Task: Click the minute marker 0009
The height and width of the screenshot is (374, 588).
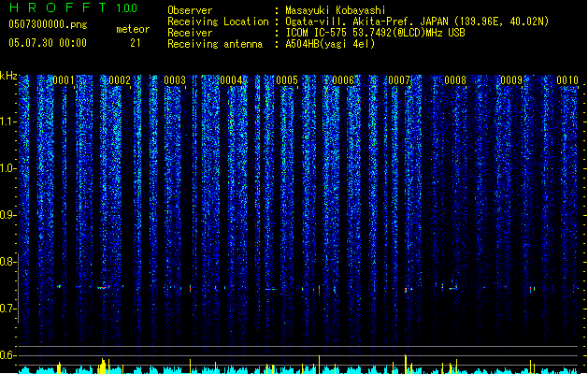Action: tap(511, 80)
